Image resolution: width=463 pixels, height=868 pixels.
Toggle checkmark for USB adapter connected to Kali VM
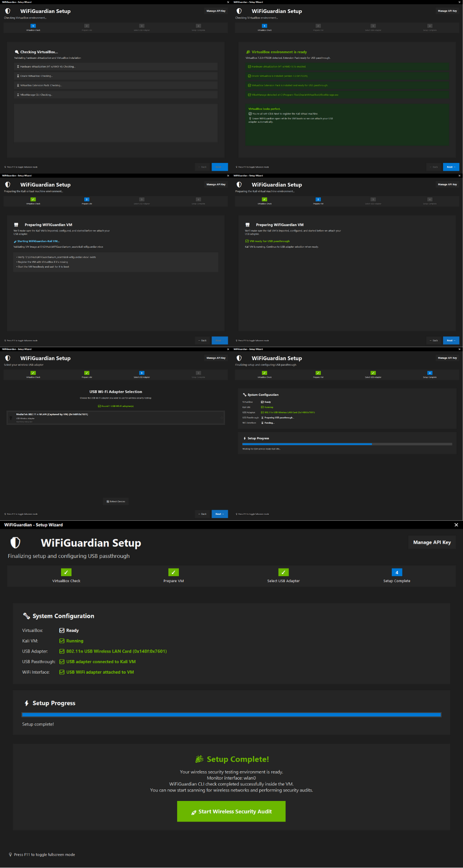pos(62,662)
